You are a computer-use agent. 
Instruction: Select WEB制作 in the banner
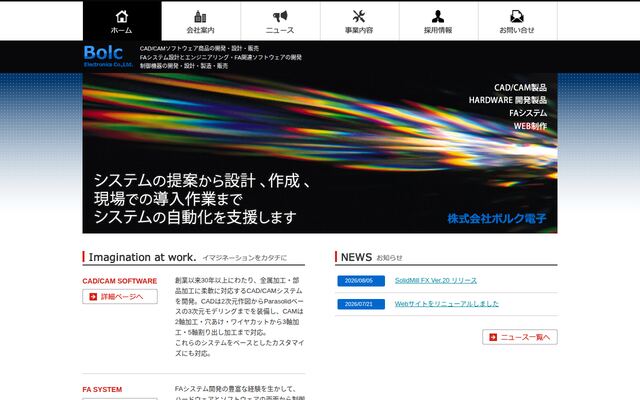click(530, 126)
